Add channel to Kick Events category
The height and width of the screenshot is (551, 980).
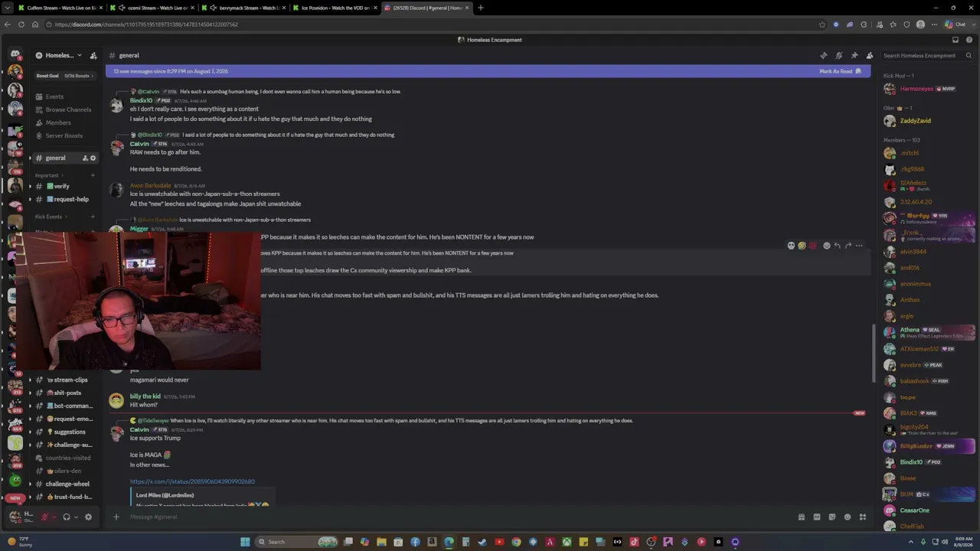(x=93, y=217)
